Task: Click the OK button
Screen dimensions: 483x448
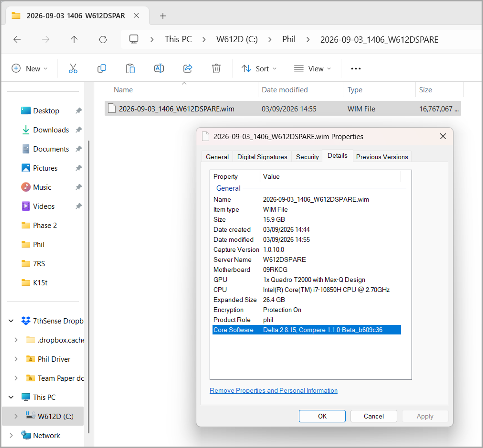Action: (322, 416)
